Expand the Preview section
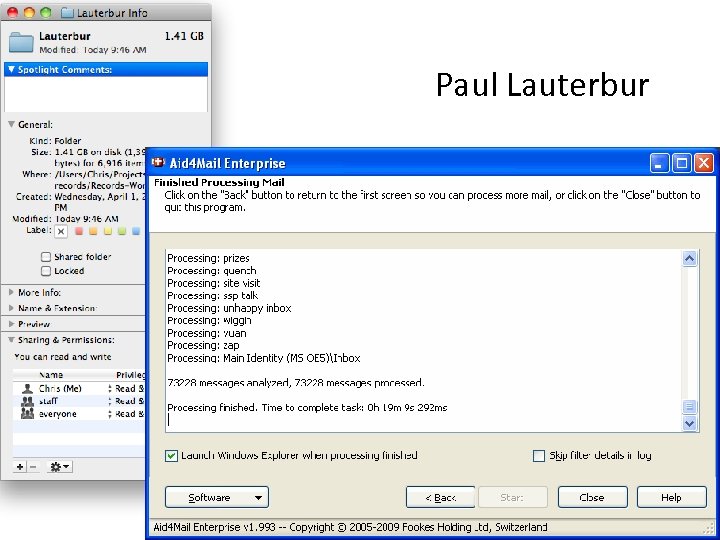This screenshot has width=720, height=540. (11, 324)
